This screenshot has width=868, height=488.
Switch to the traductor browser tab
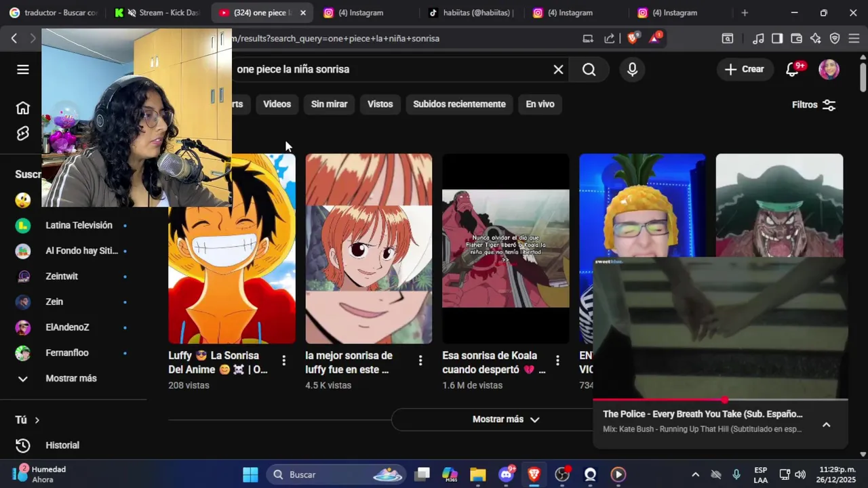pos(53,13)
